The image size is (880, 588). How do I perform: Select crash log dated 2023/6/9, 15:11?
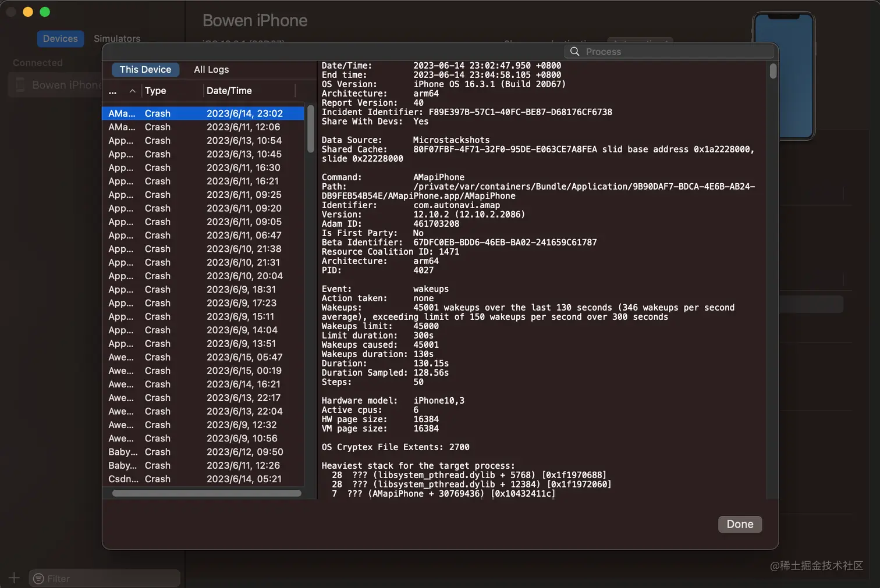203,316
